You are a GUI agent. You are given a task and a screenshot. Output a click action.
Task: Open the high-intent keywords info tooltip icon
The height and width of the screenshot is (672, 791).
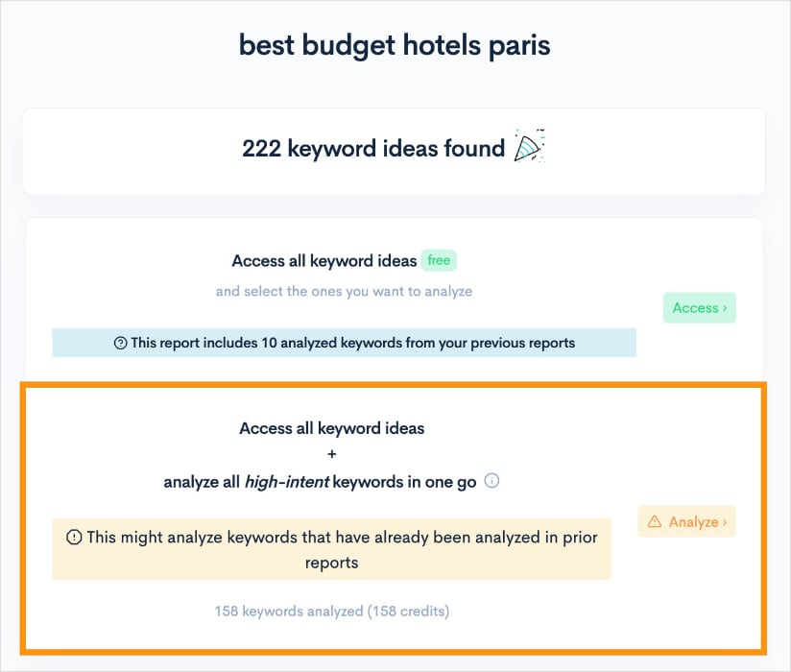(x=492, y=481)
